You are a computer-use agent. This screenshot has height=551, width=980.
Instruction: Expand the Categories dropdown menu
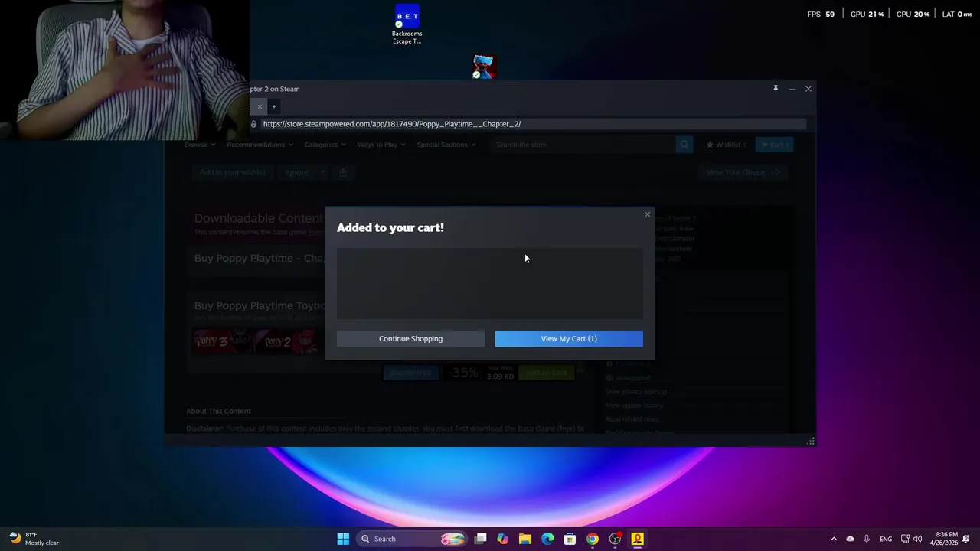[x=325, y=145]
